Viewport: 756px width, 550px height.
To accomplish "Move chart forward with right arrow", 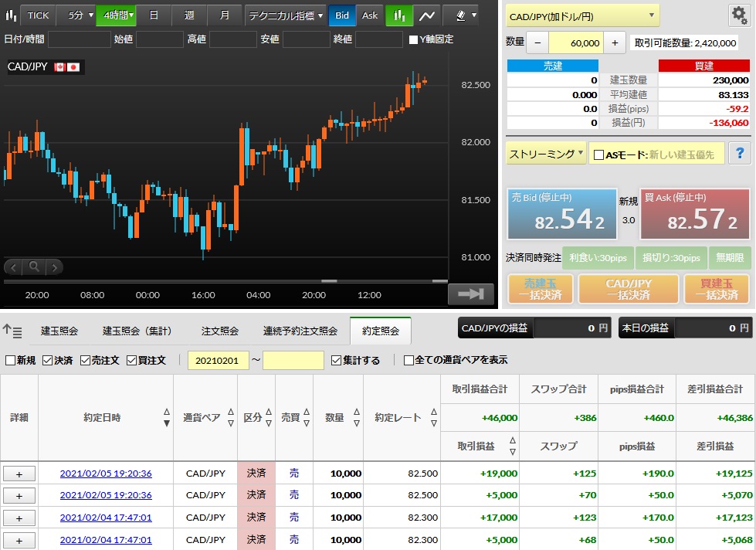I will tap(55, 267).
